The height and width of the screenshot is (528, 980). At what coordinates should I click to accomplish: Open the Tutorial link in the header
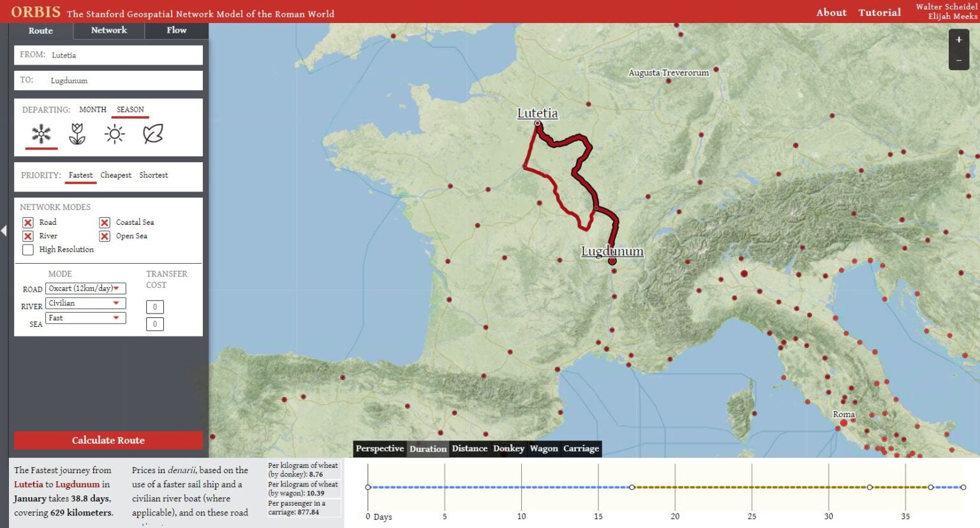[879, 11]
